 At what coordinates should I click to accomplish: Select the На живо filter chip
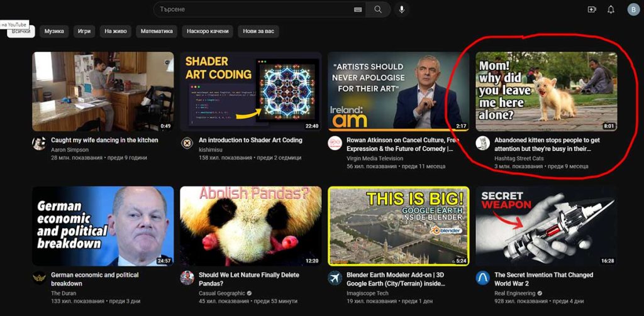pos(116,31)
